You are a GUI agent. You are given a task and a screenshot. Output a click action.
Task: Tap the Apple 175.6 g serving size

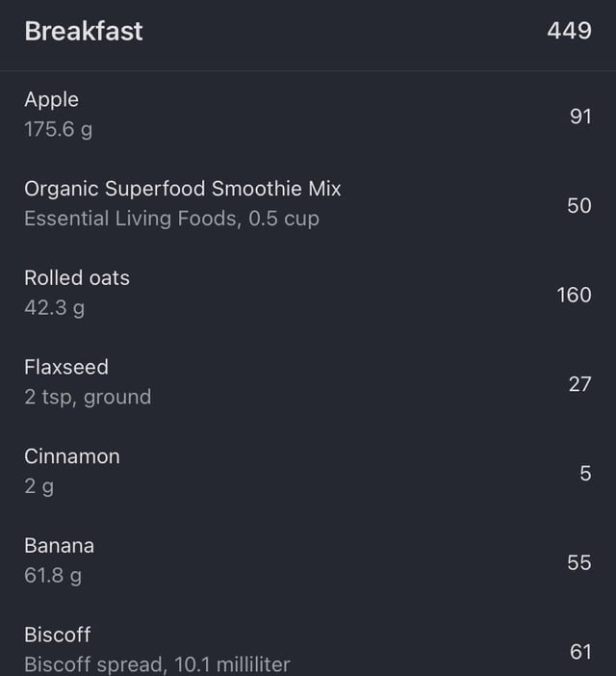pos(59,130)
